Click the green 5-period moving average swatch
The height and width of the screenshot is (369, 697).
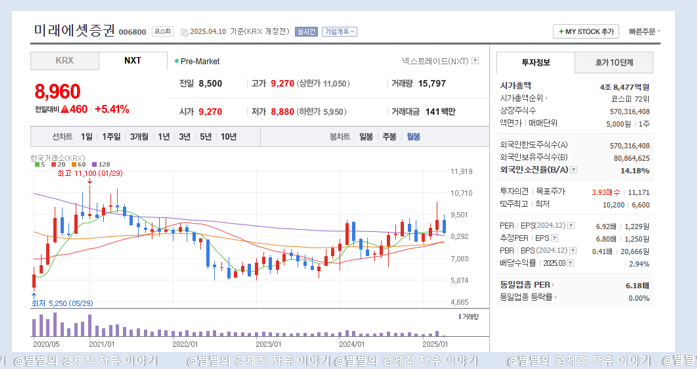click(37, 164)
